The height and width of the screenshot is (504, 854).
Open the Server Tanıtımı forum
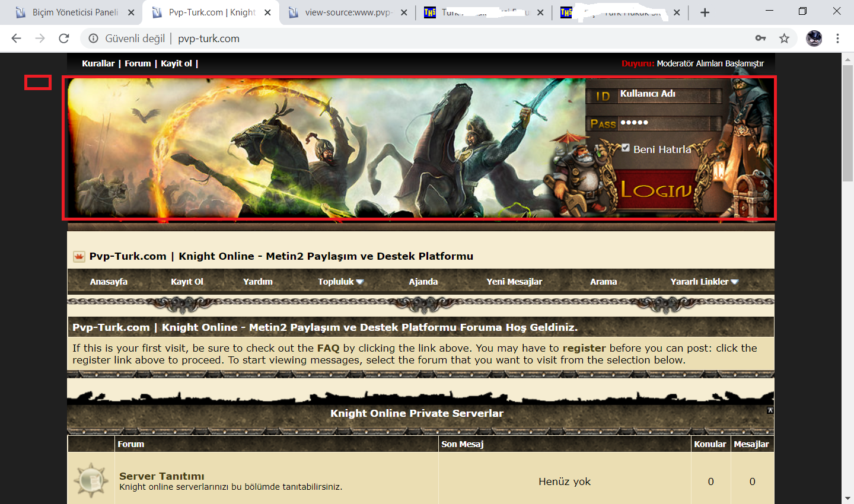click(x=162, y=476)
